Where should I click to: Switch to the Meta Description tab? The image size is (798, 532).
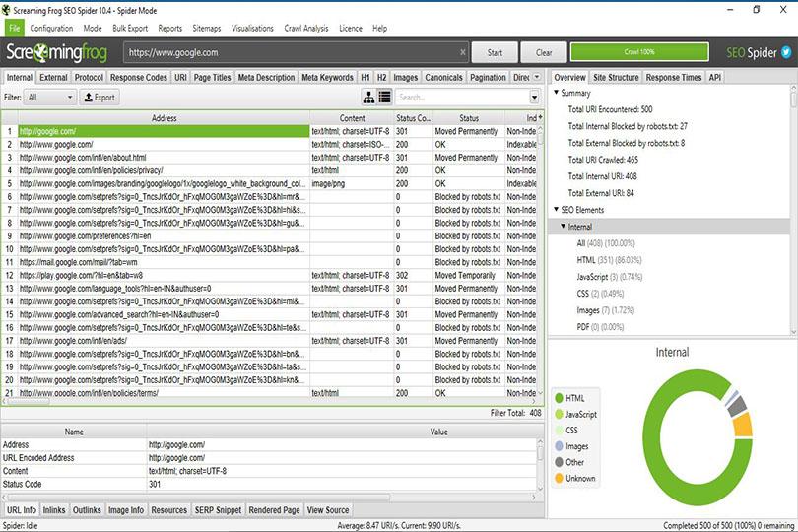(x=266, y=77)
